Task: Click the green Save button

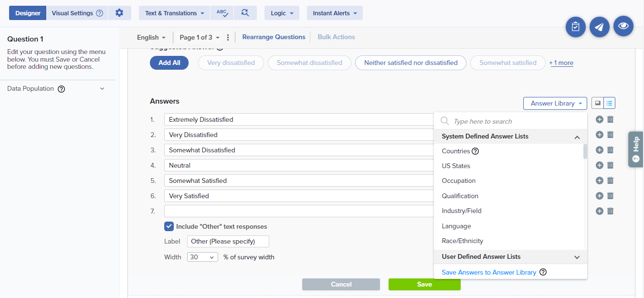Action: (424, 284)
